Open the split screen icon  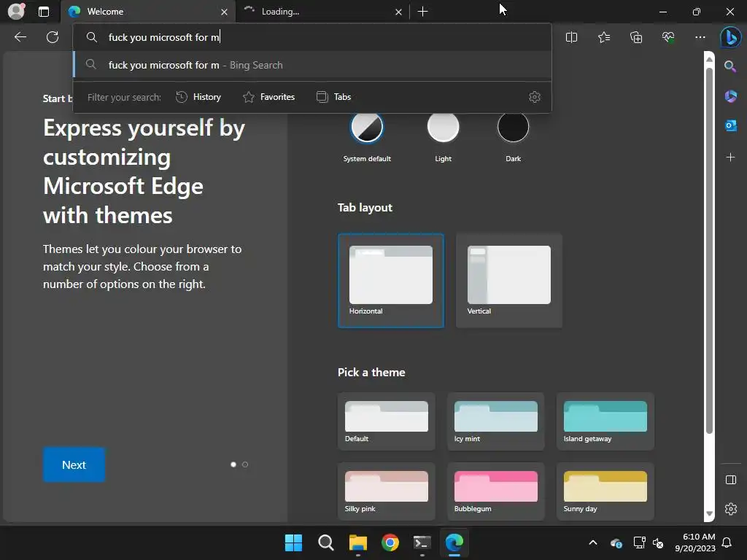coord(571,37)
